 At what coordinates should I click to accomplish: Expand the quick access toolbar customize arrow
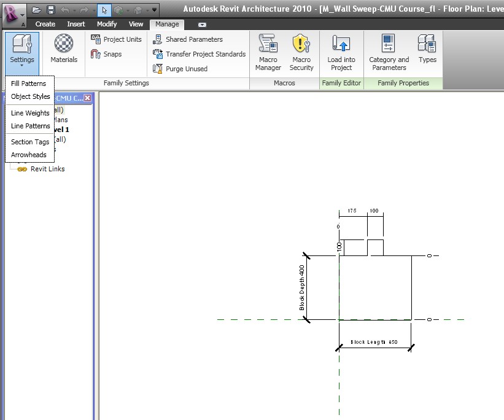click(x=155, y=10)
